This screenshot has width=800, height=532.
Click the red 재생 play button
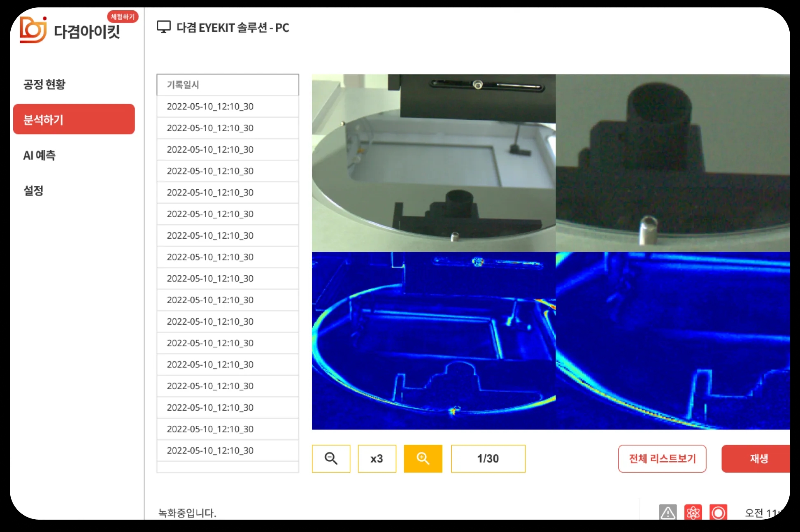pyautogui.click(x=756, y=458)
